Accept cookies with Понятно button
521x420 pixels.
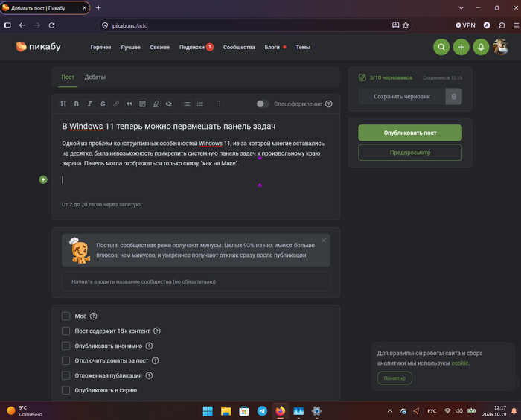tap(394, 378)
